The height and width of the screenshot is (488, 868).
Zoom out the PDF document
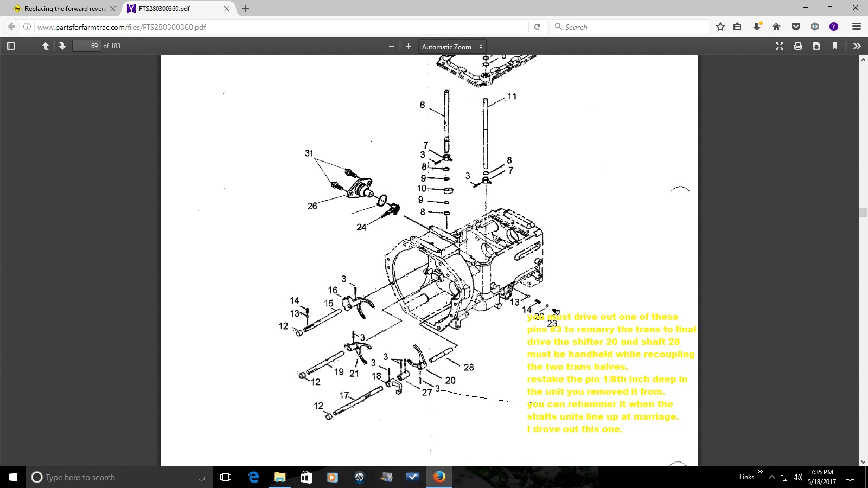click(x=392, y=46)
